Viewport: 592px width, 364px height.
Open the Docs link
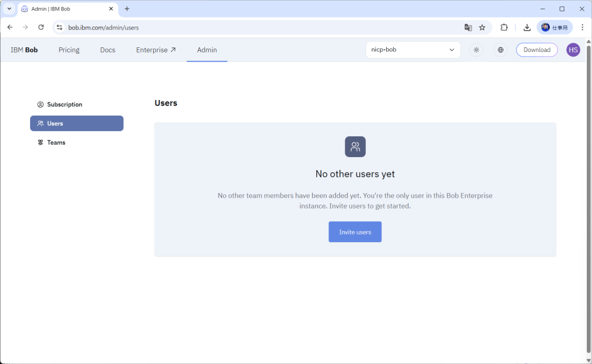(108, 50)
